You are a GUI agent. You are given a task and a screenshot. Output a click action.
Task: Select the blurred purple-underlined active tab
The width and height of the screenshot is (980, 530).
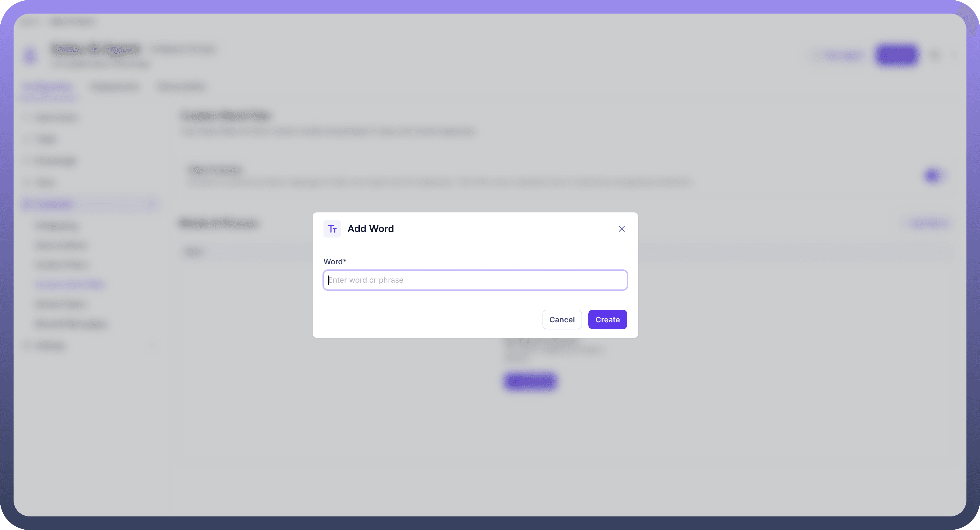pos(48,87)
